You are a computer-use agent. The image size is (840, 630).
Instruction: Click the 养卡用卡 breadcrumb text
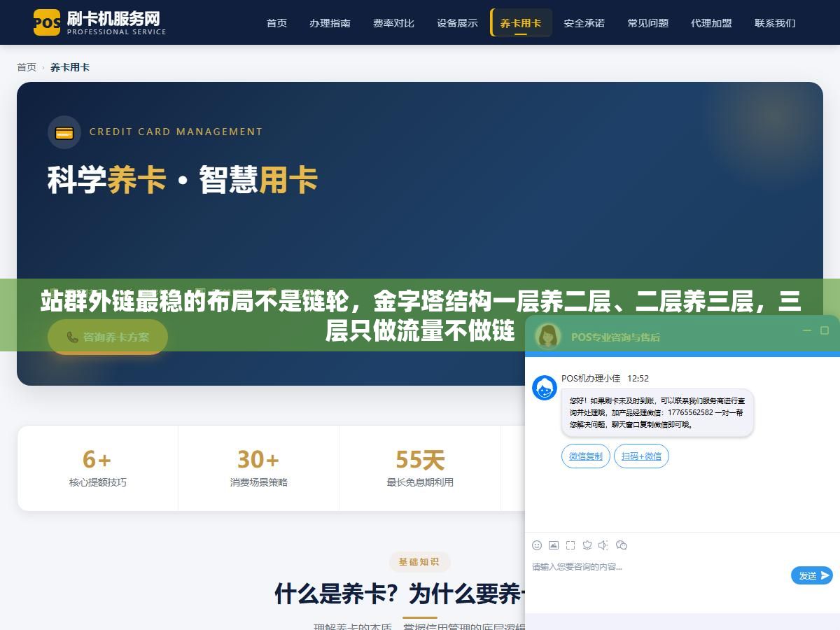(70, 67)
